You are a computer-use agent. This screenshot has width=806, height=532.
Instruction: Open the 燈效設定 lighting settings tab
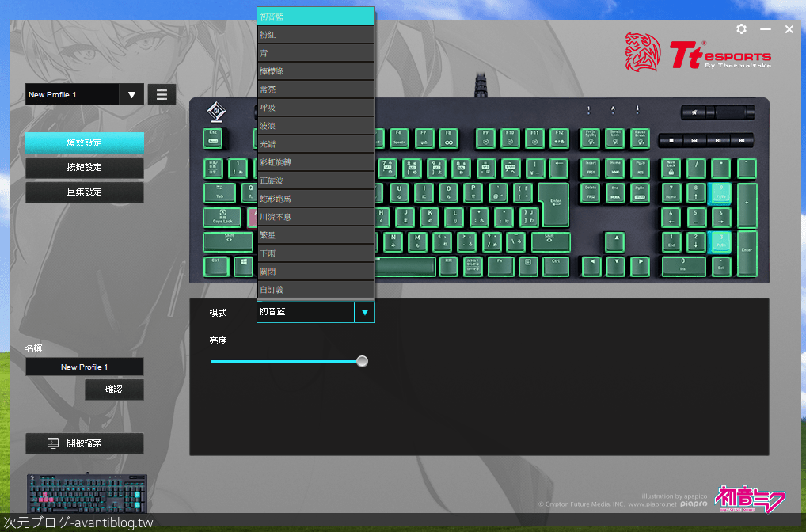[84, 142]
